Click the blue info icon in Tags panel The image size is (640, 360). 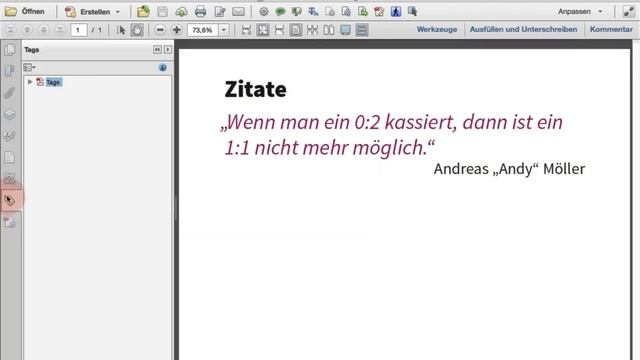[162, 67]
